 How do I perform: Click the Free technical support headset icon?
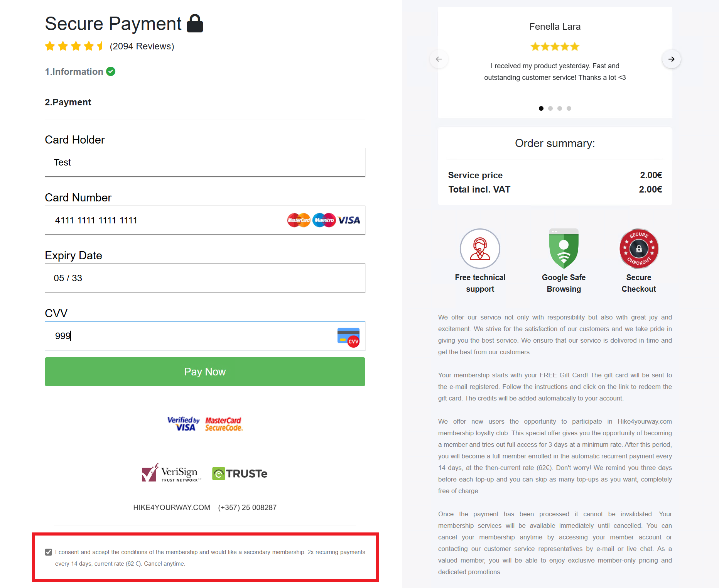click(480, 249)
